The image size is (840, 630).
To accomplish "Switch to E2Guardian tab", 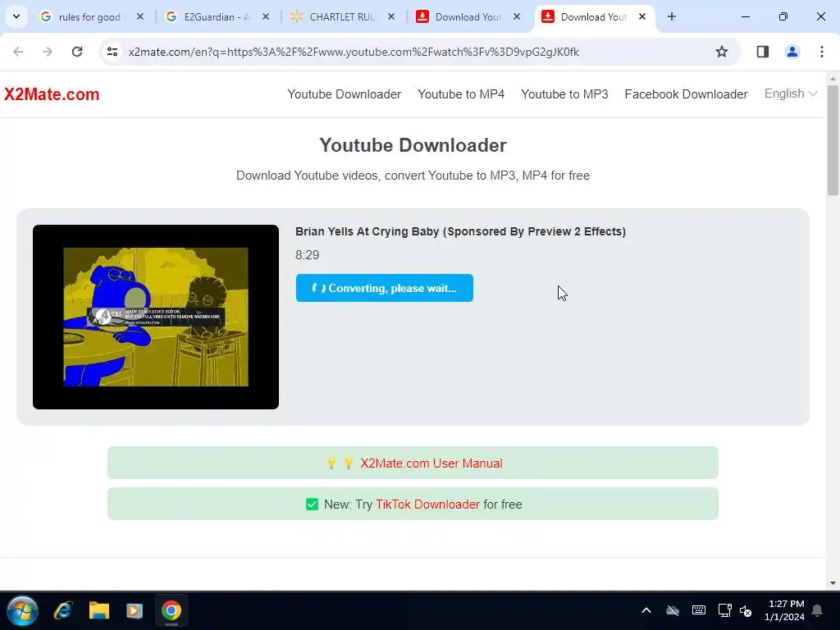I will (x=217, y=16).
